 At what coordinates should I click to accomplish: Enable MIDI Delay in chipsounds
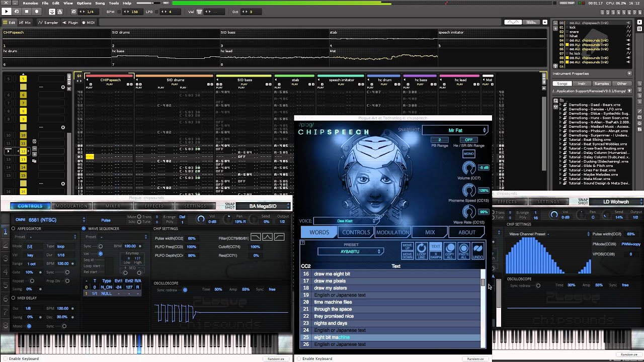(14, 298)
